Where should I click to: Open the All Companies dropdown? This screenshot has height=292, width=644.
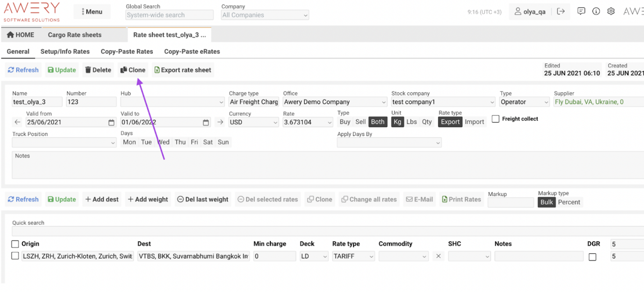(x=265, y=15)
